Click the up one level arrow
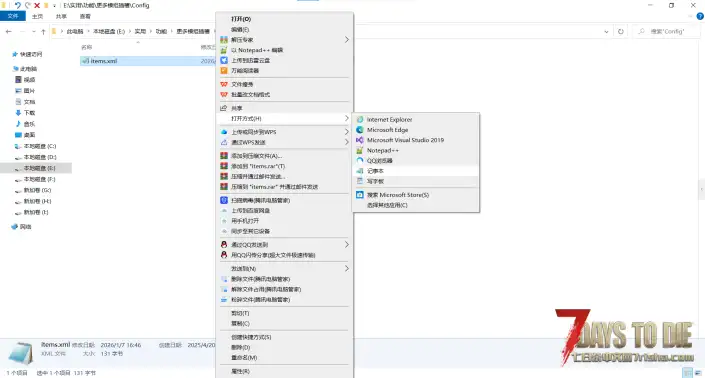 [x=43, y=31]
